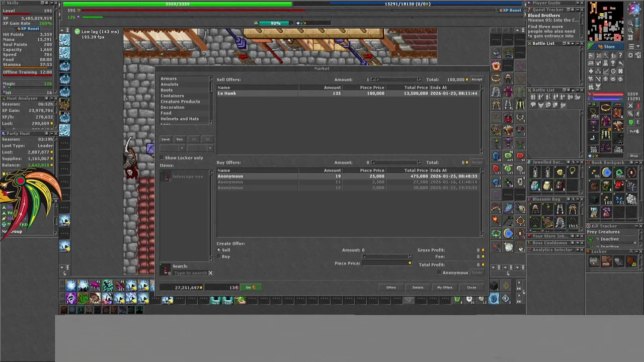The width and height of the screenshot is (644, 362).
Task: Click the question mark help icon
Action: 620,56
